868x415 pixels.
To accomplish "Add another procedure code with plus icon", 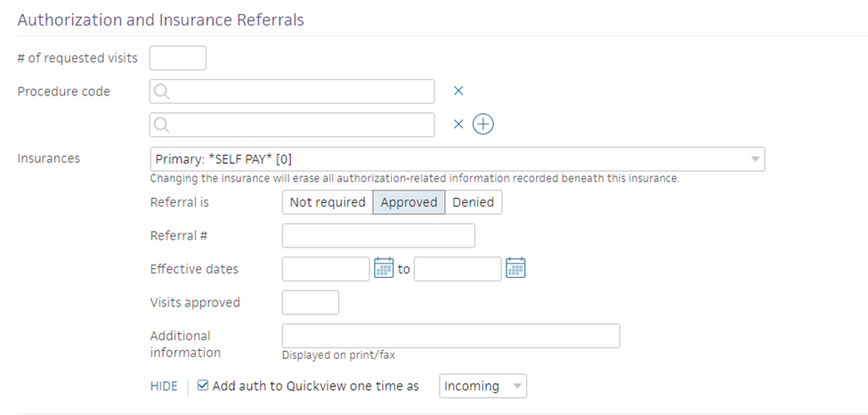I will tap(483, 124).
